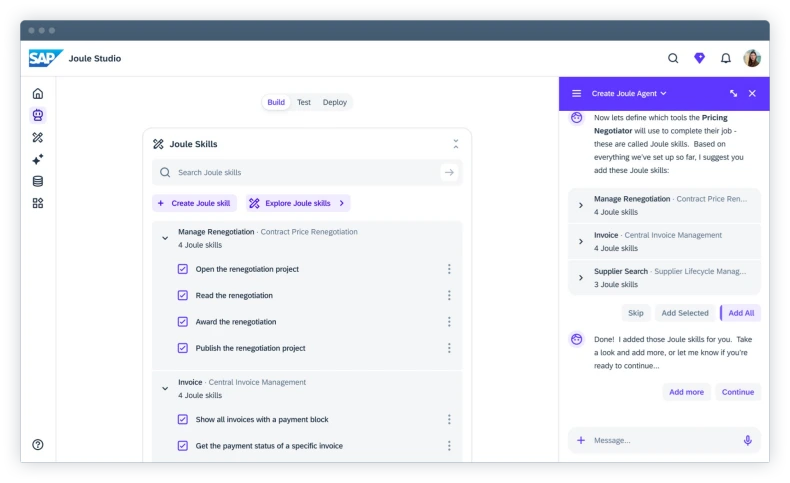Click the purple diamond Joule icon
This screenshot has height=483, width=790.
point(699,58)
